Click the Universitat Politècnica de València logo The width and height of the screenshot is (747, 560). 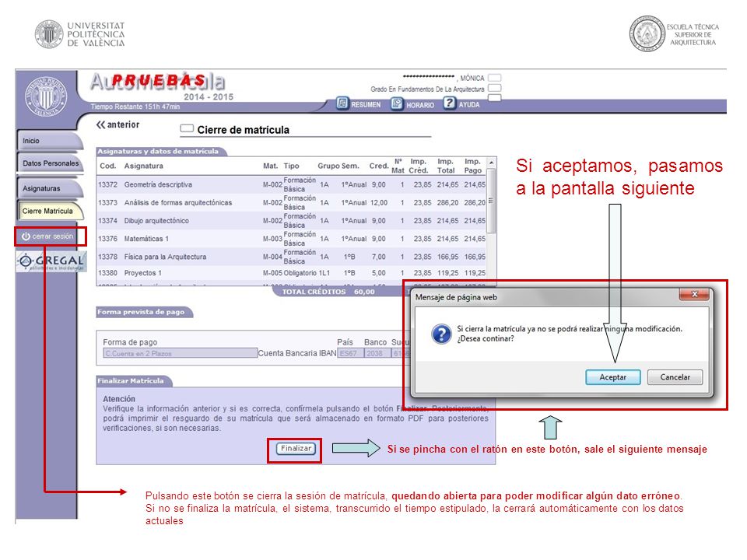[79, 34]
